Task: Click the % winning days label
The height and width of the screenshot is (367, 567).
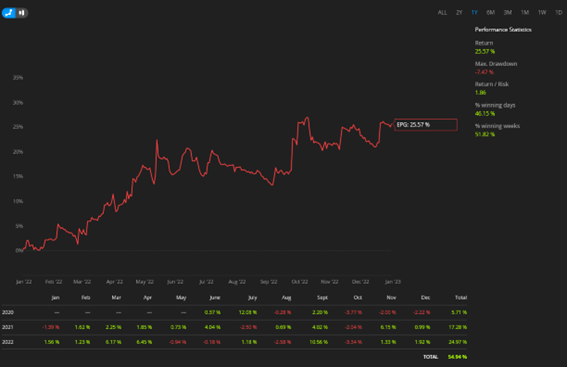Action: coord(495,105)
